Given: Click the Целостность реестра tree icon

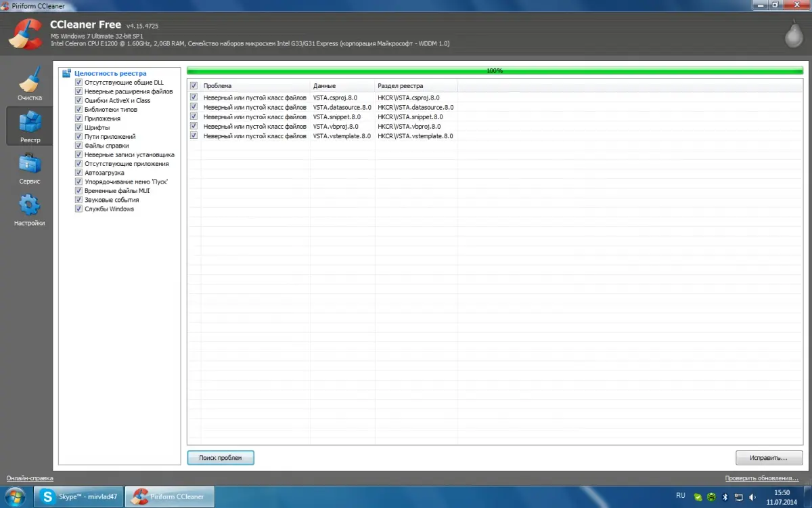Looking at the screenshot, I should 66,73.
